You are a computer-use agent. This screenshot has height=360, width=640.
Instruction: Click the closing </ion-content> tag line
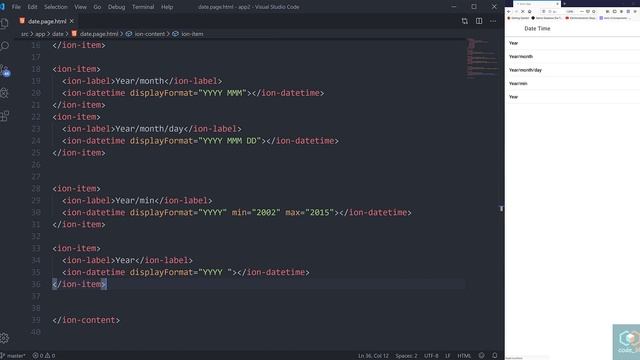86,320
